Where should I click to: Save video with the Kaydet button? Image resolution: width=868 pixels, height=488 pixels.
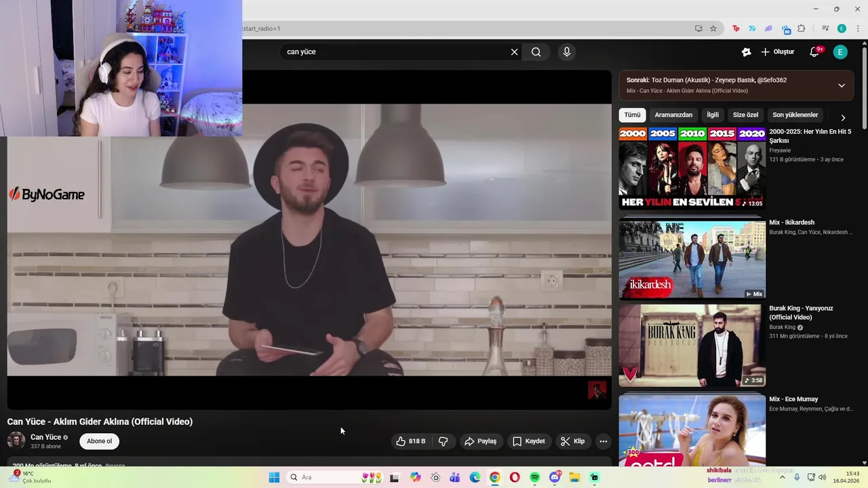coord(529,441)
